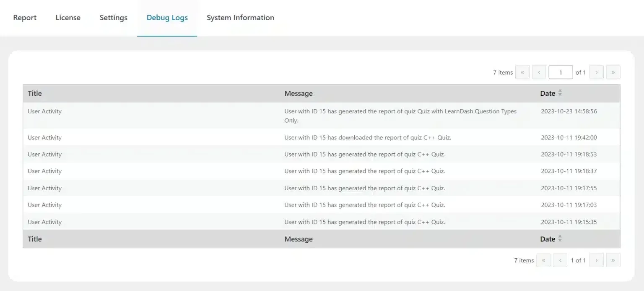Click the previous-page arrow in top pagination
The image size is (644, 291).
click(539, 72)
